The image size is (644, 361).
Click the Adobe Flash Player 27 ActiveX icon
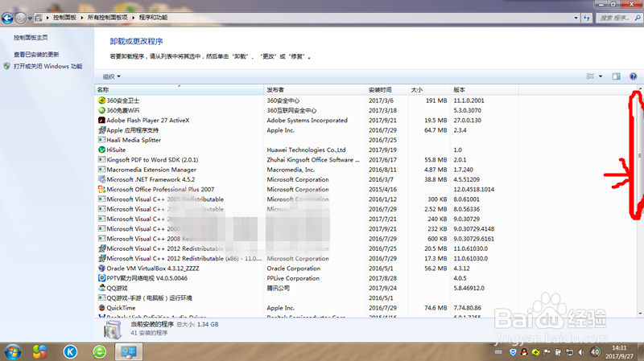[102, 120]
